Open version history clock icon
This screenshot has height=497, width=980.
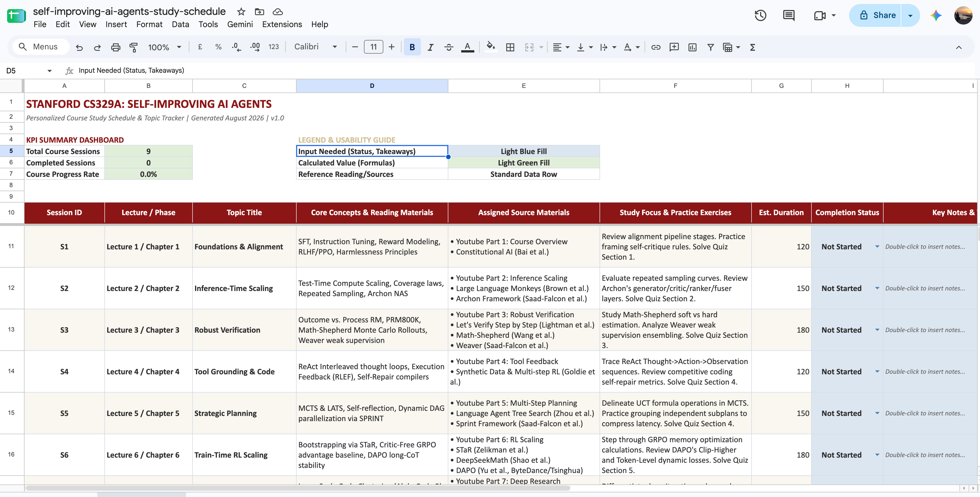coord(760,15)
